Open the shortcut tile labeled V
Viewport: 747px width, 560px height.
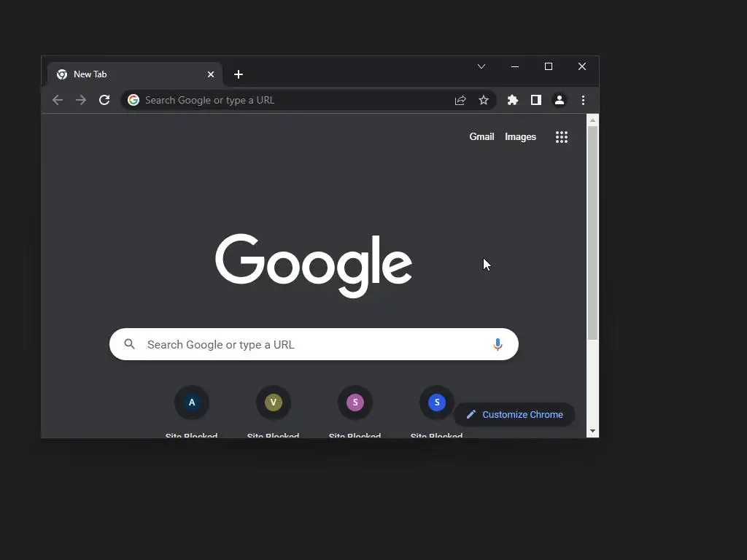(x=274, y=402)
